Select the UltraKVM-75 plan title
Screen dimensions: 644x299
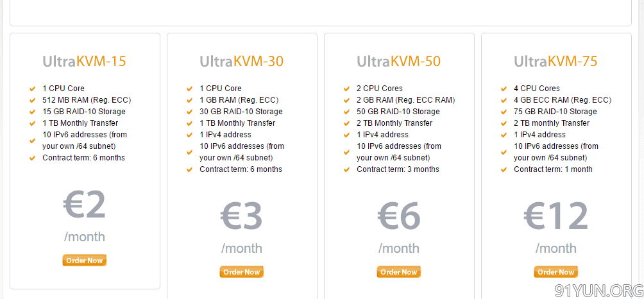(555, 61)
